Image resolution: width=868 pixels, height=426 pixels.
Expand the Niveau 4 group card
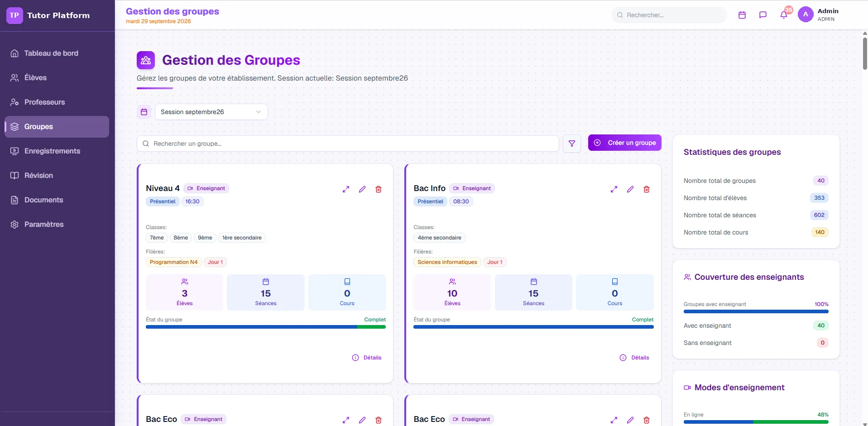346,189
